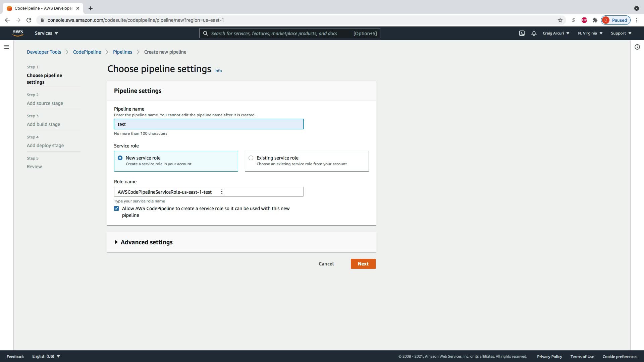Go to the Pipelines breadcrumb link
644x362 pixels.
[x=122, y=52]
